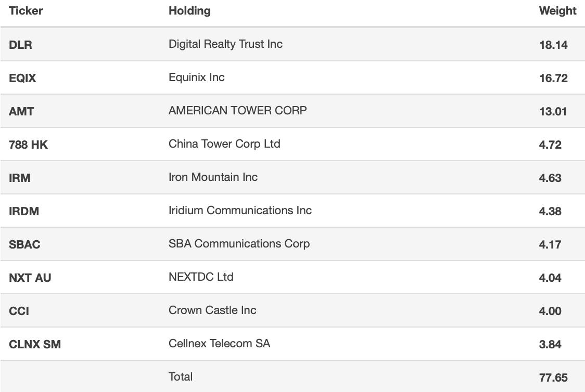Screen dimensions: 585x392
Task: Click China Tower Corp Ltd name
Action: click(x=225, y=144)
